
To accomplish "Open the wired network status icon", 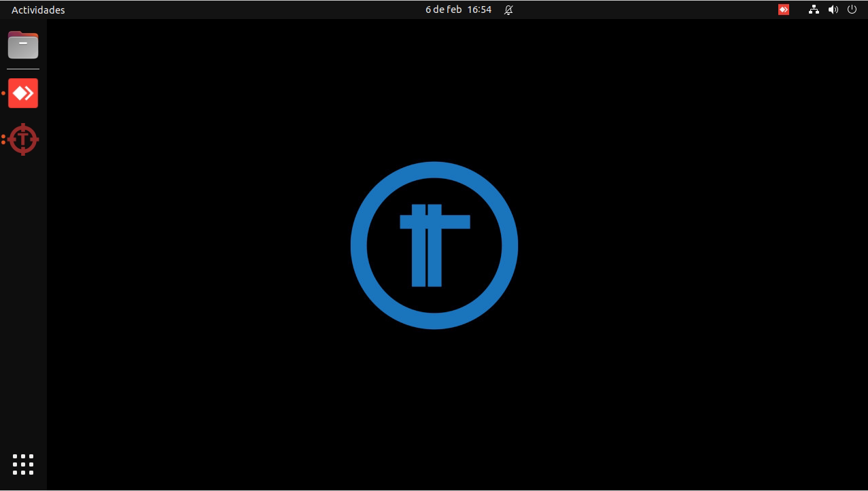I will tap(814, 10).
